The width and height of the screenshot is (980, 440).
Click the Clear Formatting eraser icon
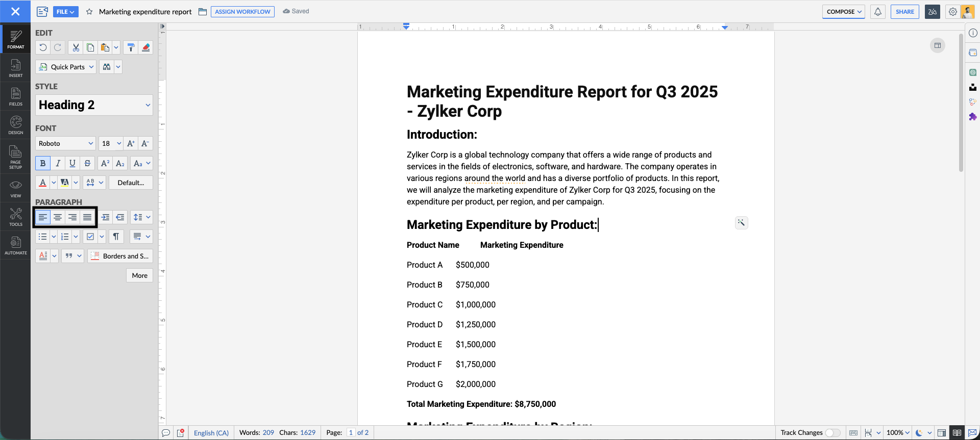[x=146, y=48]
